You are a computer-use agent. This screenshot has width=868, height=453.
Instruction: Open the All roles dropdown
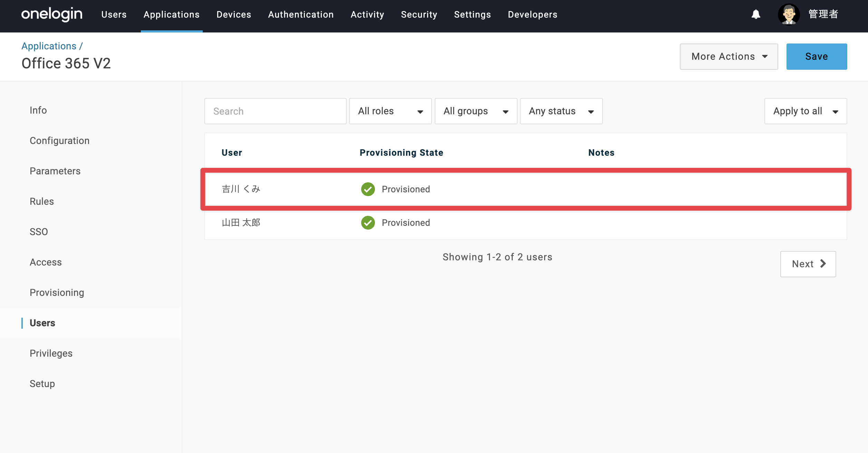(x=390, y=111)
